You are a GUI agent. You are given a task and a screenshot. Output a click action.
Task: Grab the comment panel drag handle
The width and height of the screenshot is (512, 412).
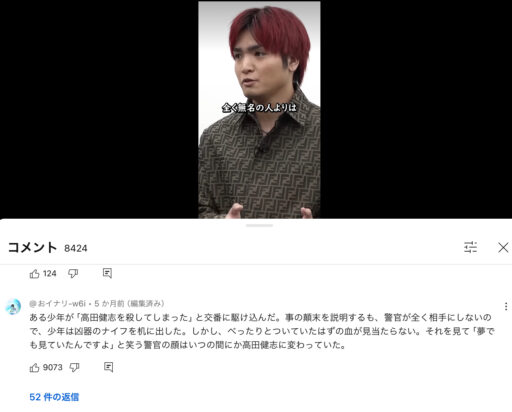click(x=259, y=226)
